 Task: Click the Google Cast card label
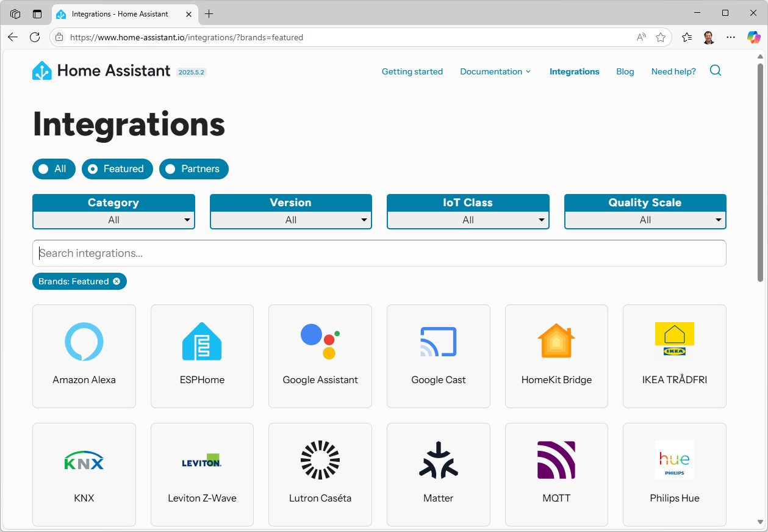click(x=439, y=379)
